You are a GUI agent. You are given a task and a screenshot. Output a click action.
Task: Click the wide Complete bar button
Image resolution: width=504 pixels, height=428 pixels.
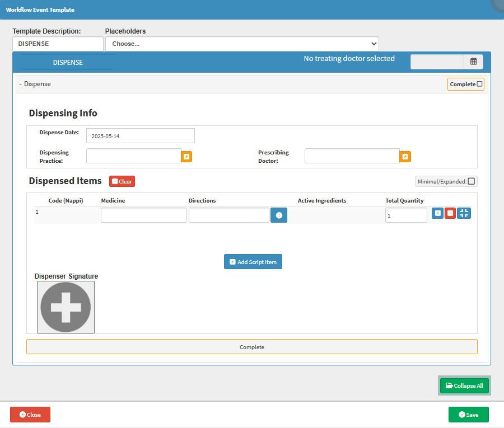[252, 347]
